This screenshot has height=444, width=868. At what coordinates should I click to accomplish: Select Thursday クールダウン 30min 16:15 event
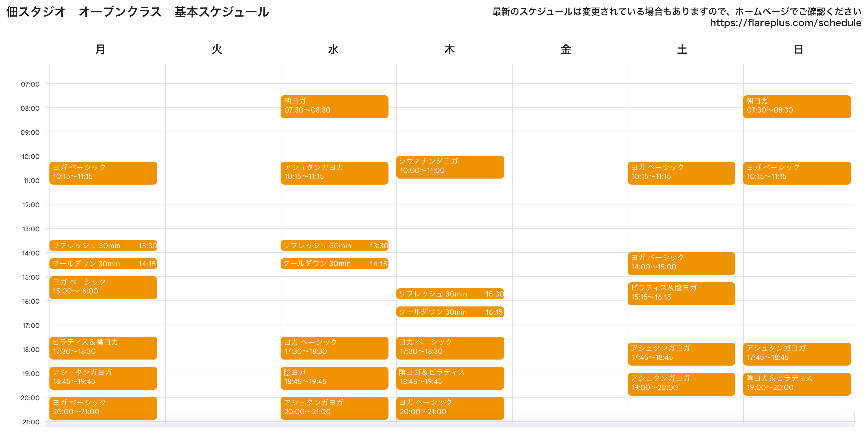(x=450, y=312)
